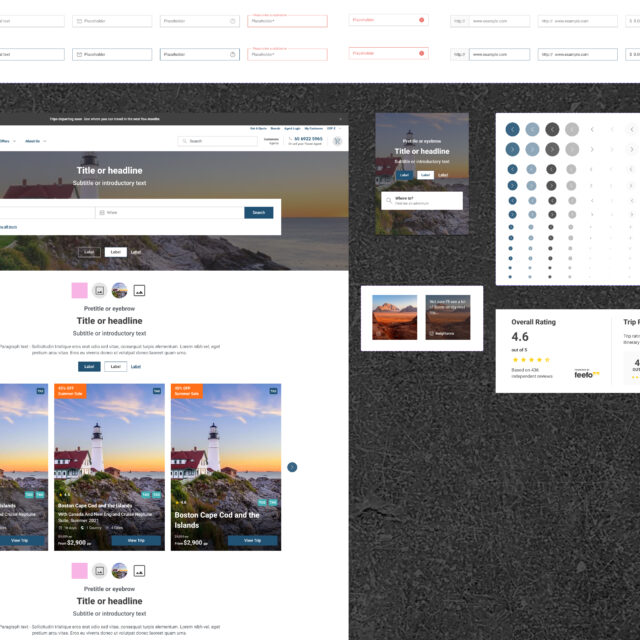Click the white 'Label' button on desktop hero image
Screen dimensions: 640x640
(x=116, y=252)
